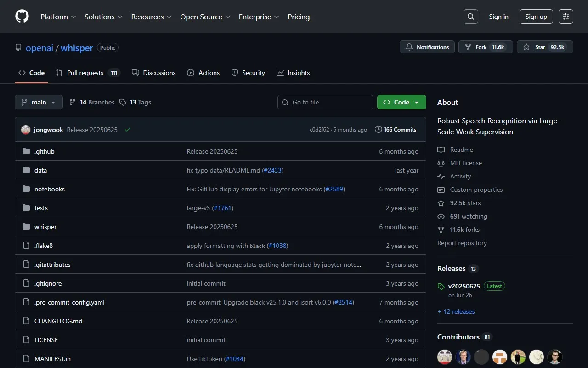Open the search magnifier icon
Screen dimensions: 588x368
[x=471, y=17]
